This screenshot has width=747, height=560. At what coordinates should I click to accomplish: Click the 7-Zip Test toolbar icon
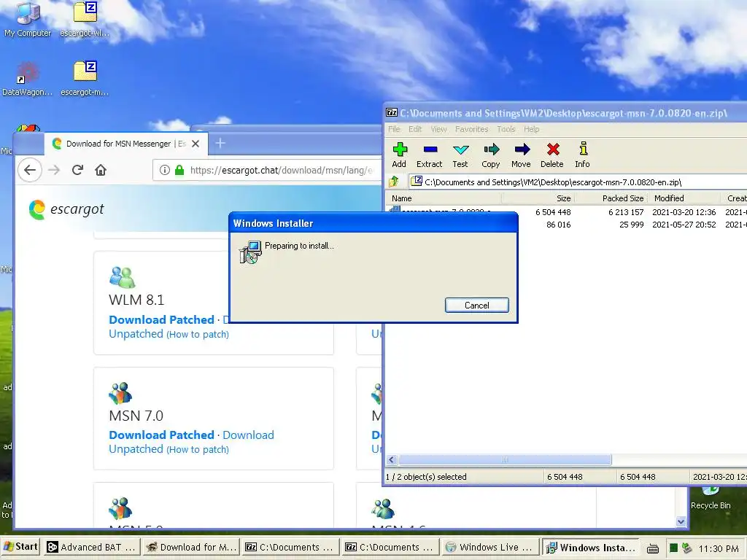460,155
